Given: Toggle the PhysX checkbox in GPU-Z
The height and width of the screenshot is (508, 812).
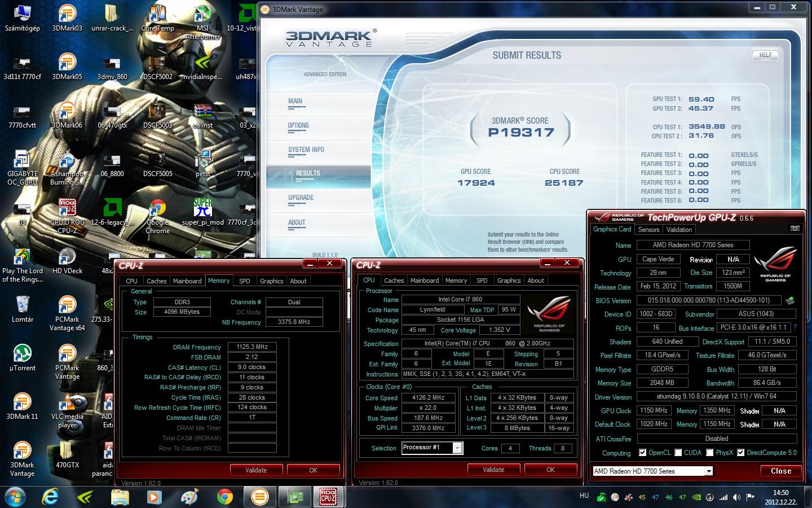Looking at the screenshot, I should click(710, 453).
